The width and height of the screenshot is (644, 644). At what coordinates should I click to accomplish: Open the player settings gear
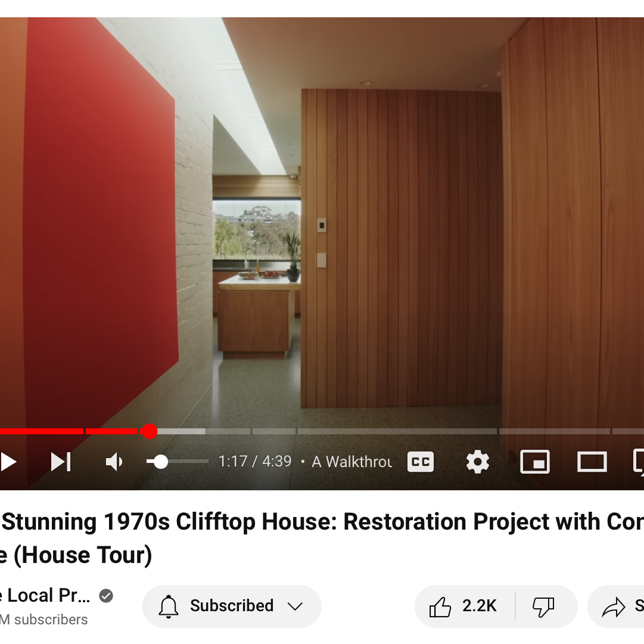pos(478,462)
